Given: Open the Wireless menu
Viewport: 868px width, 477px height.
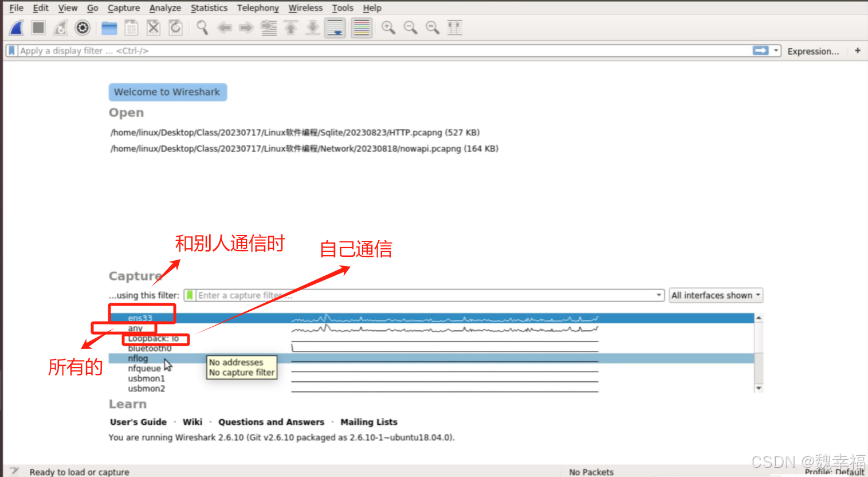Looking at the screenshot, I should pos(305,8).
